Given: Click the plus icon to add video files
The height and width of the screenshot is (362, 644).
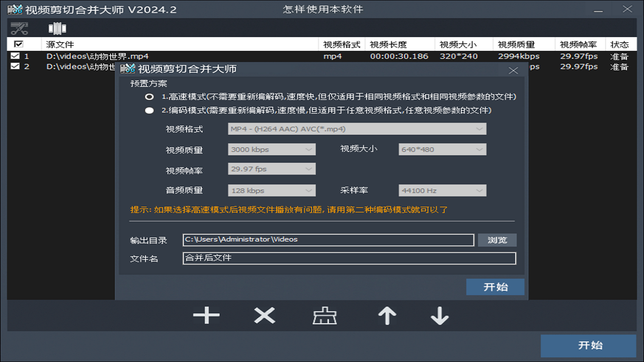Looking at the screenshot, I should click(x=206, y=316).
